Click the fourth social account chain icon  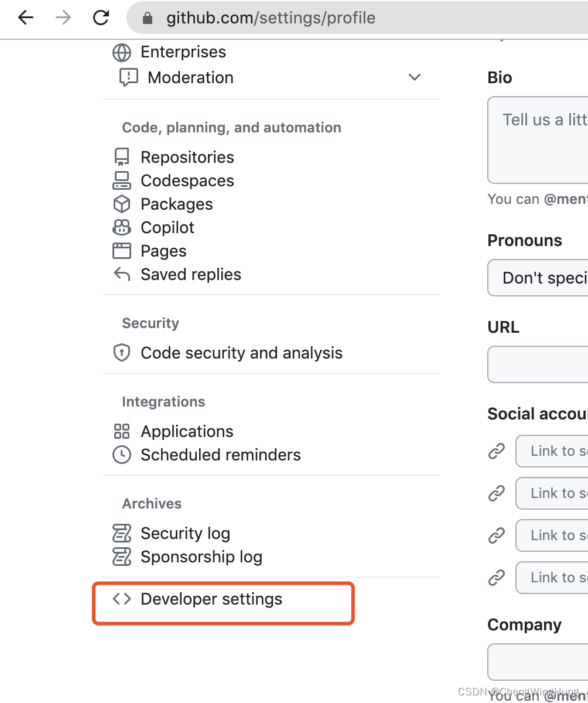pos(497,578)
